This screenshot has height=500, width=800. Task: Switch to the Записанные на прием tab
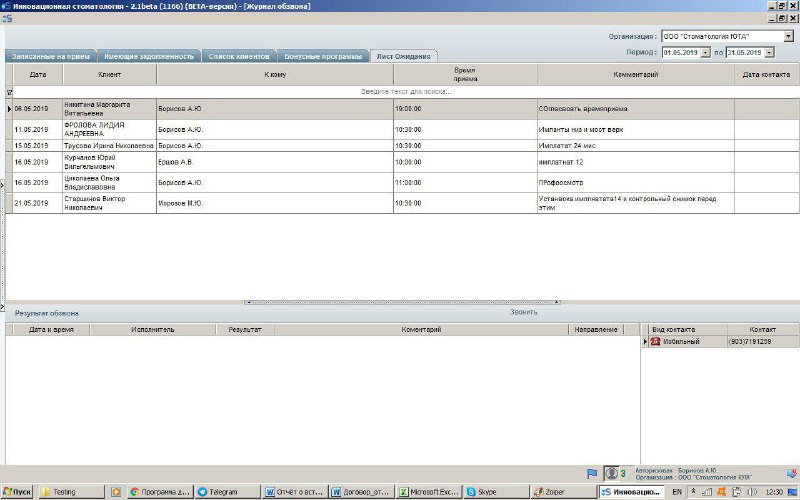tap(50, 56)
